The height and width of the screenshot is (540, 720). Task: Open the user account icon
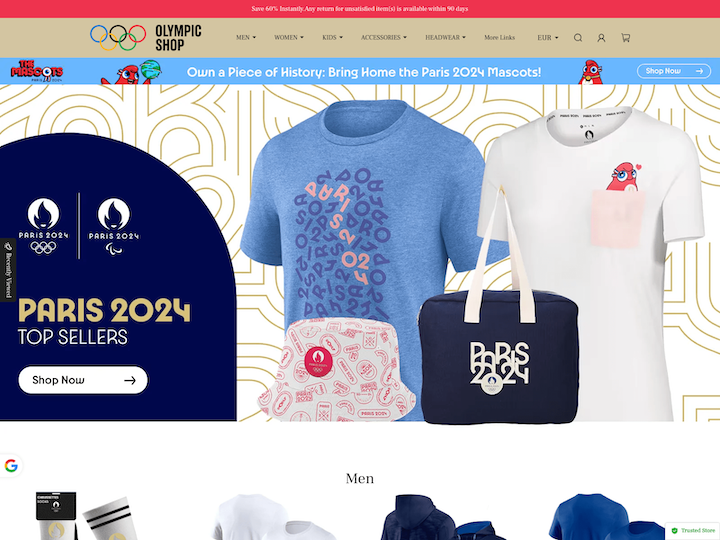601,38
